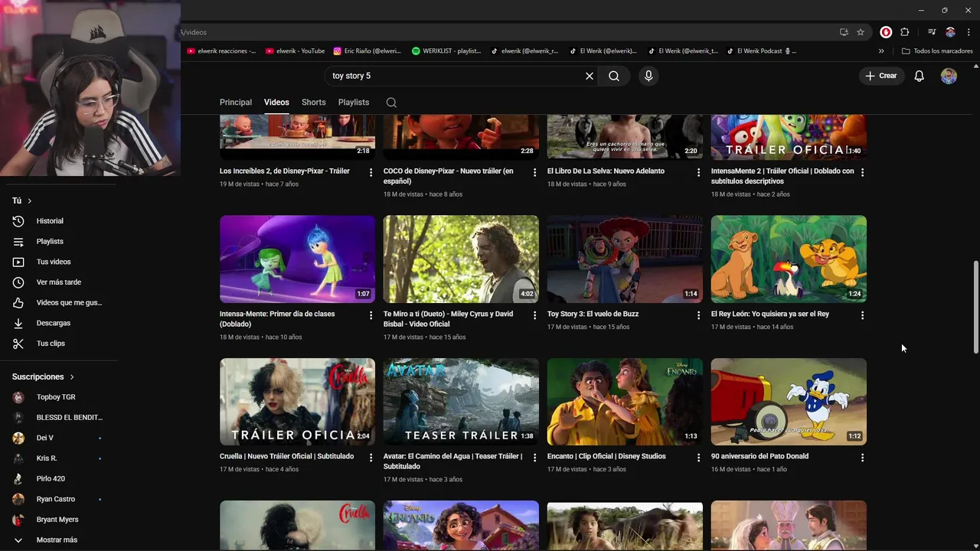980x551 pixels.
Task: Open the notifications bell
Action: [919, 76]
